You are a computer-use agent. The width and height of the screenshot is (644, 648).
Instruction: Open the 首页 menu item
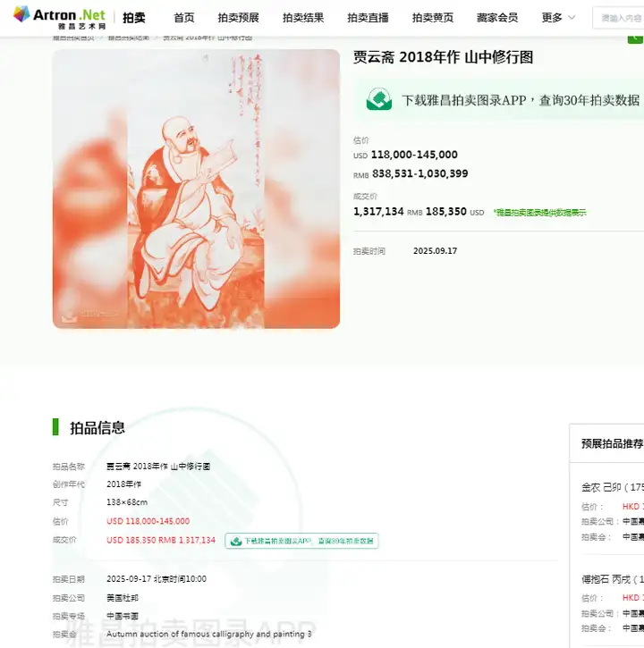[x=184, y=18]
